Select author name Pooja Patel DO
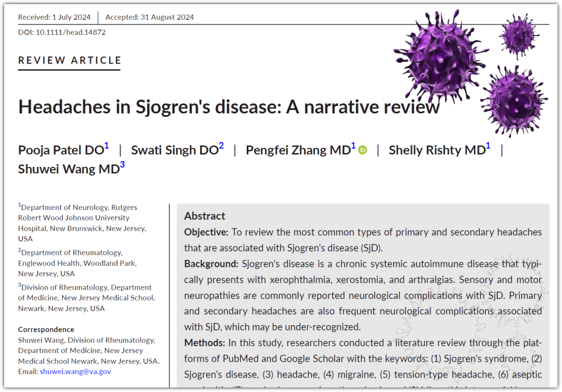This screenshot has height=392, width=562. (61, 150)
